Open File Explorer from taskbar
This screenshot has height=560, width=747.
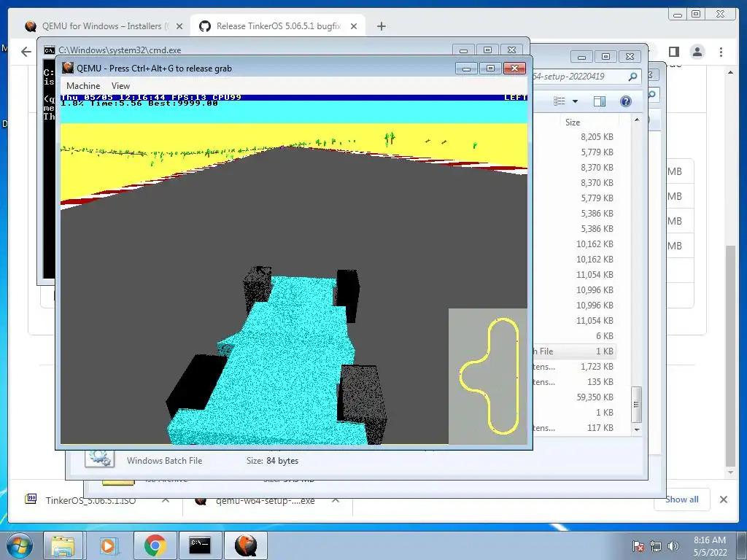tap(63, 545)
